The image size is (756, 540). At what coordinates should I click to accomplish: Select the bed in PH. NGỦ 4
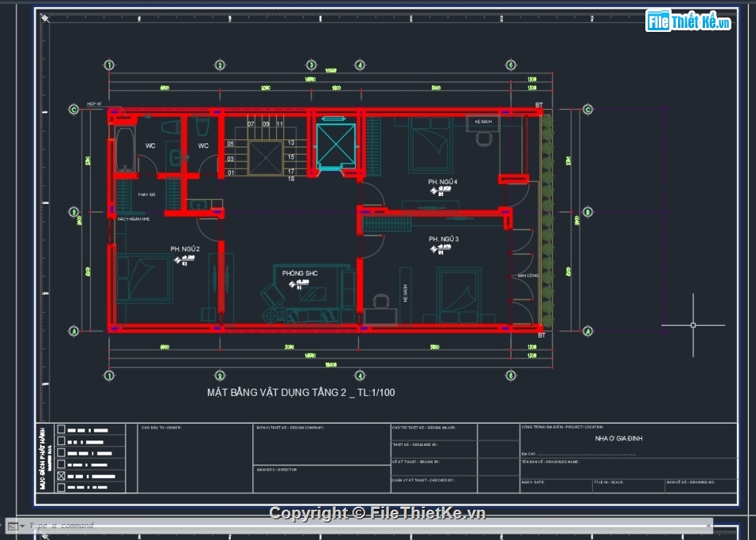point(430,146)
